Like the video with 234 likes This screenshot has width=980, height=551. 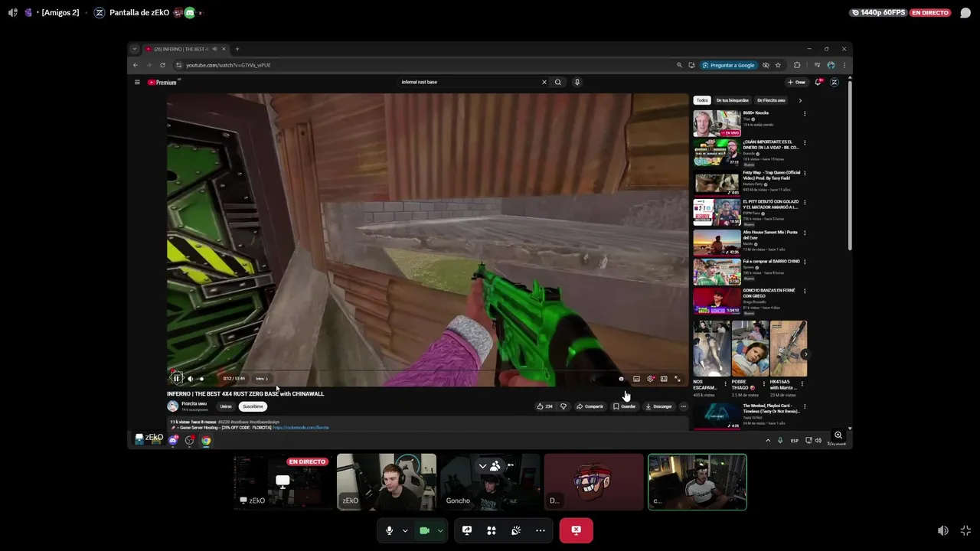544,406
